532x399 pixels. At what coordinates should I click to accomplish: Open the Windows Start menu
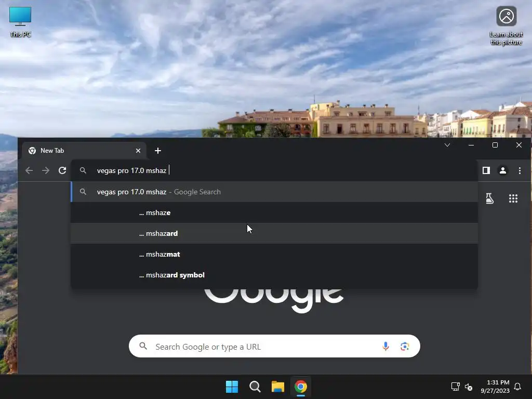[232, 387]
